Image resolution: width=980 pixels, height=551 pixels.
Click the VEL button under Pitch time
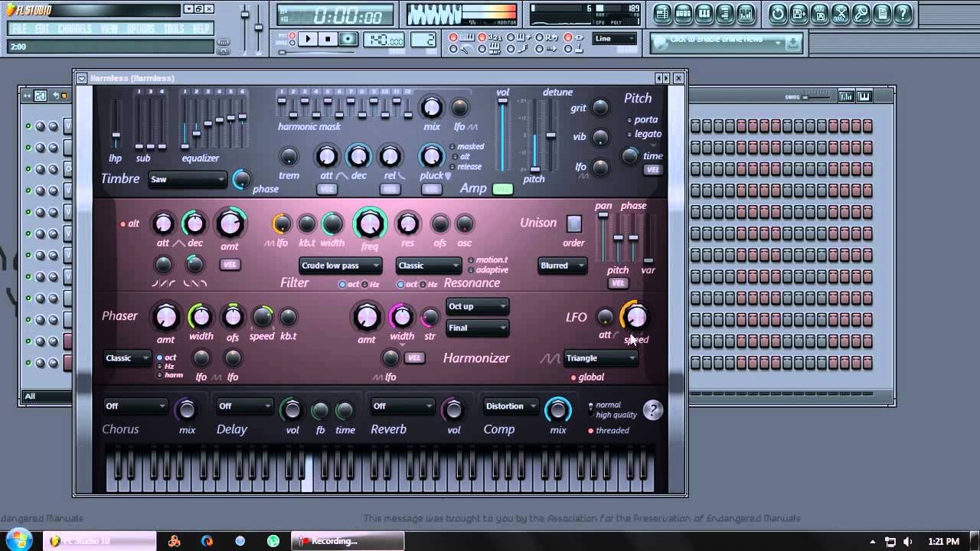pos(653,170)
